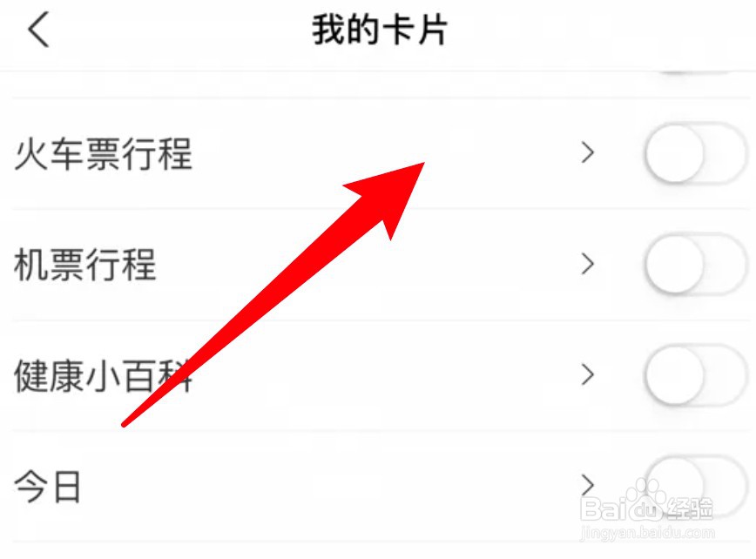Turn on the 健康小百科 switch
756x559 pixels.
click(x=696, y=375)
